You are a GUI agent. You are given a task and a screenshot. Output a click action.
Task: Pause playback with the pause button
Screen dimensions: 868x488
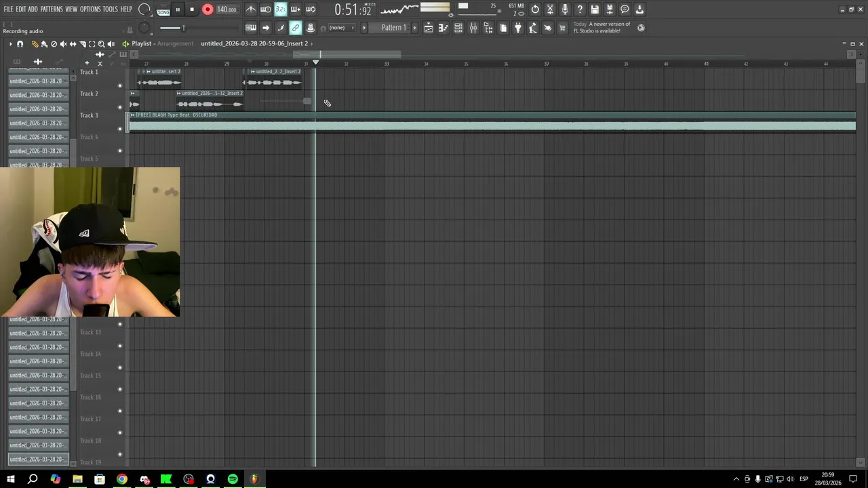point(178,9)
